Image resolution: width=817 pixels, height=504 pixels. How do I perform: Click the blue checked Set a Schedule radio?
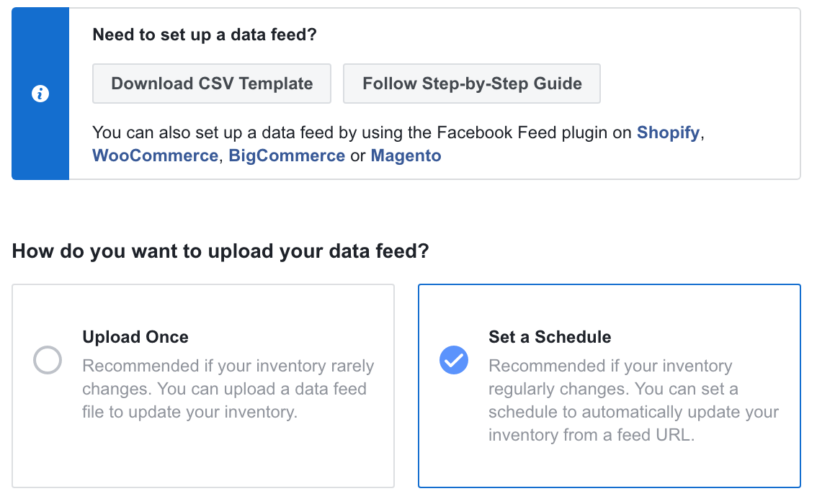click(454, 361)
